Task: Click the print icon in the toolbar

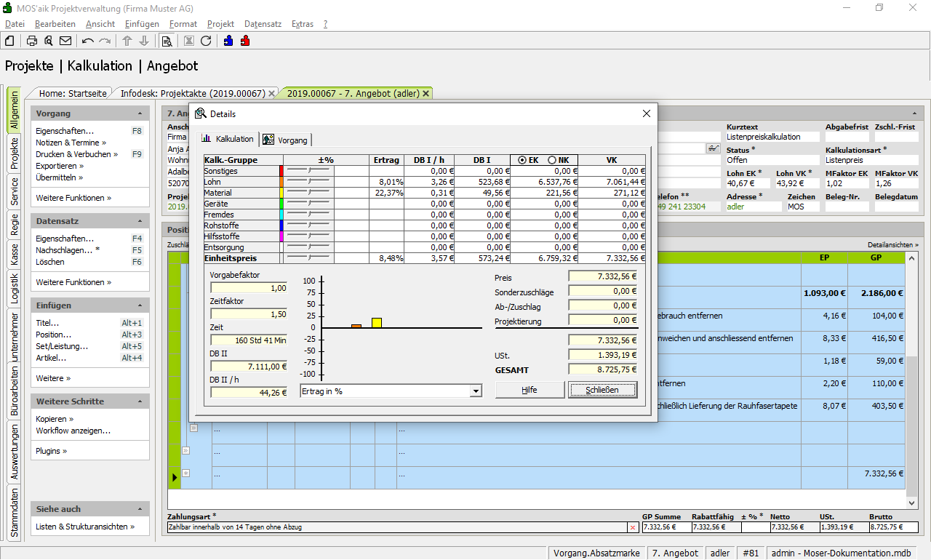Action: (x=32, y=41)
